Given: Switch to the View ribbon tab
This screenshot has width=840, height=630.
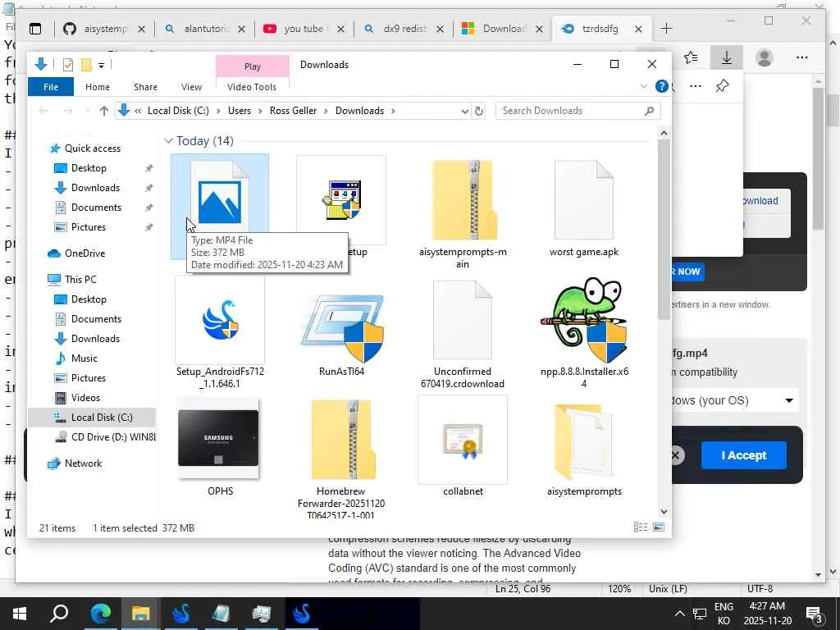Looking at the screenshot, I should [191, 87].
